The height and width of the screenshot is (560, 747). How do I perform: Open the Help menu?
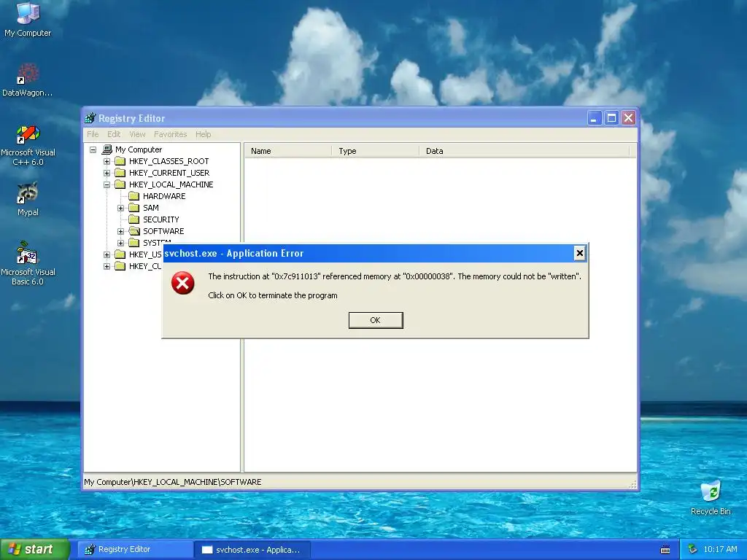[203, 134]
